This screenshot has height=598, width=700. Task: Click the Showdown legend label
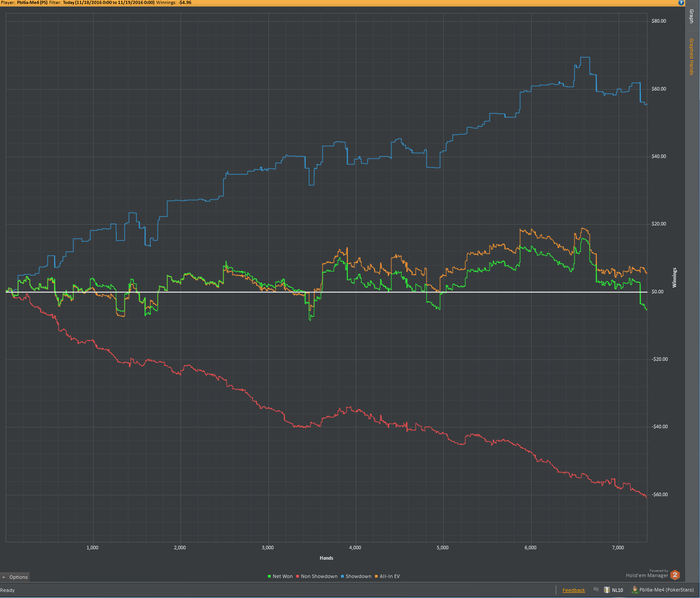pos(358,576)
